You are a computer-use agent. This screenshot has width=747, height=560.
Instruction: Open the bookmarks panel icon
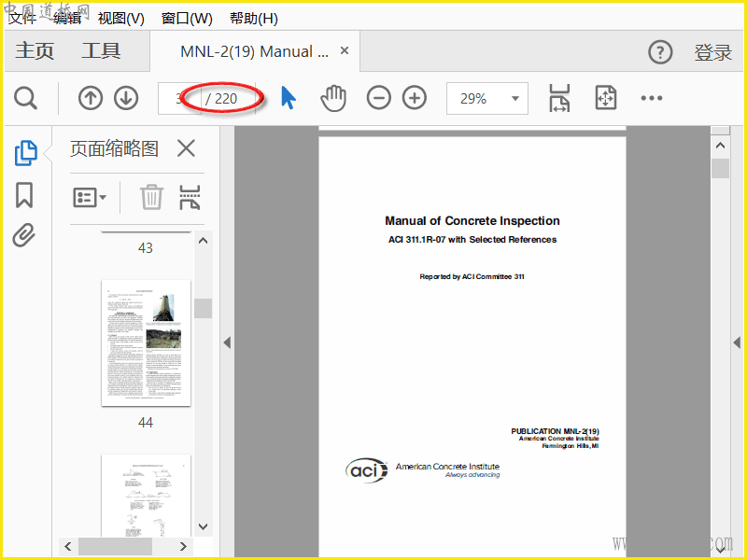[24, 195]
